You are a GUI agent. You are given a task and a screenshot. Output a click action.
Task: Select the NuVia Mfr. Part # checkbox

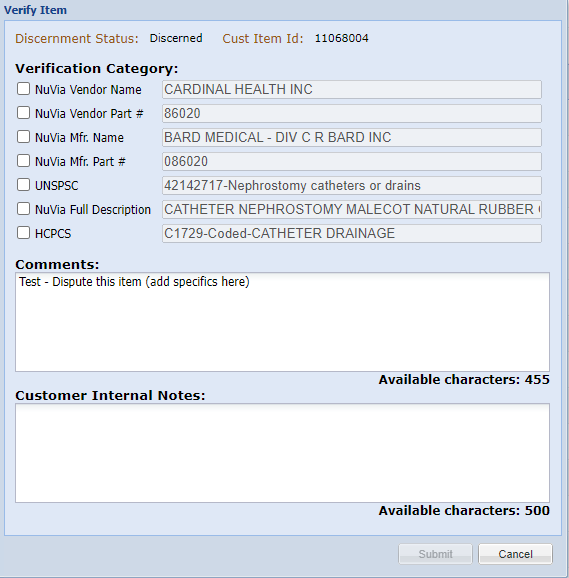coord(23,161)
